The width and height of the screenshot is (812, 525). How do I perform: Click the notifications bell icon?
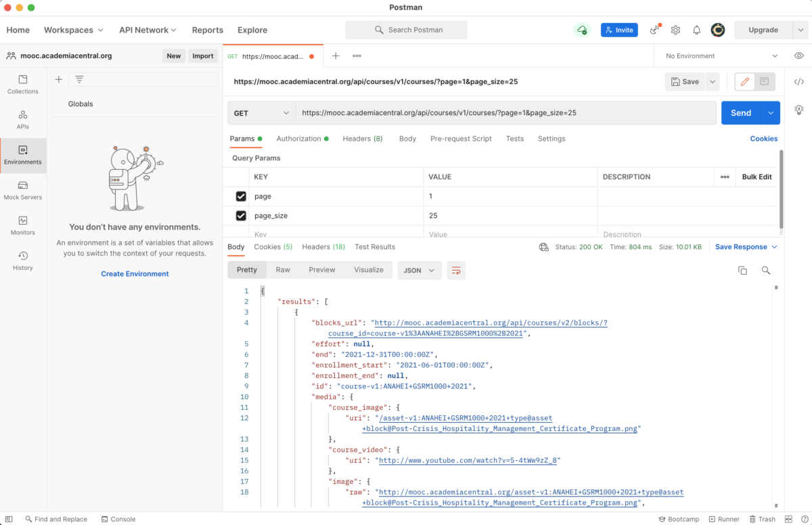pos(696,30)
